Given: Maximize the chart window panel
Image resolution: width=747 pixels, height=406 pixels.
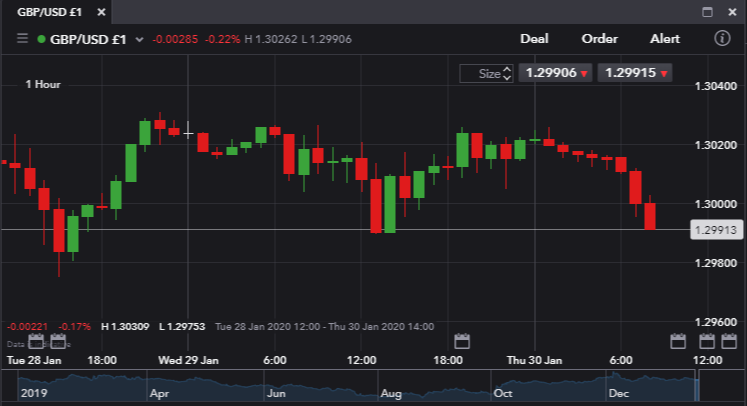Looking at the screenshot, I should coord(707,12).
